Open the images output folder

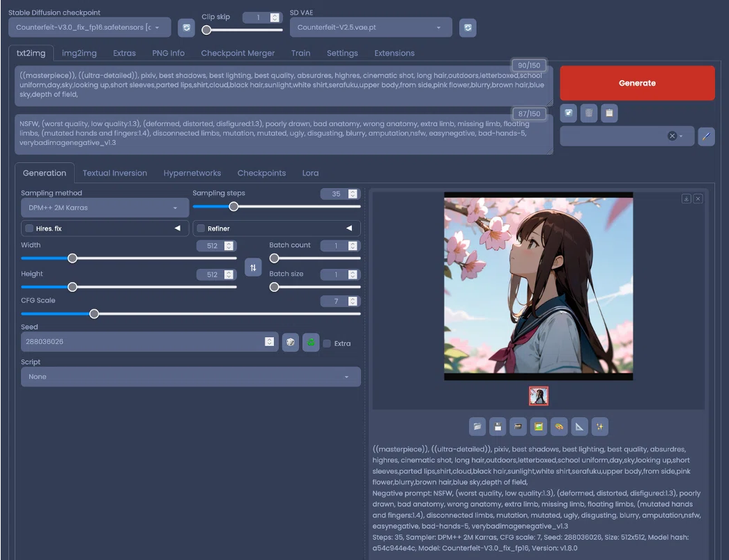[x=477, y=426]
